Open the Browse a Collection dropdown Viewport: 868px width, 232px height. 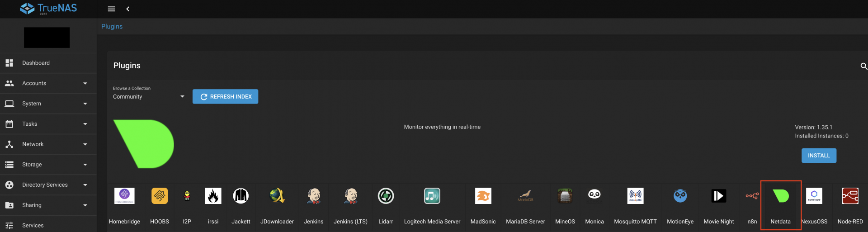coord(149,96)
